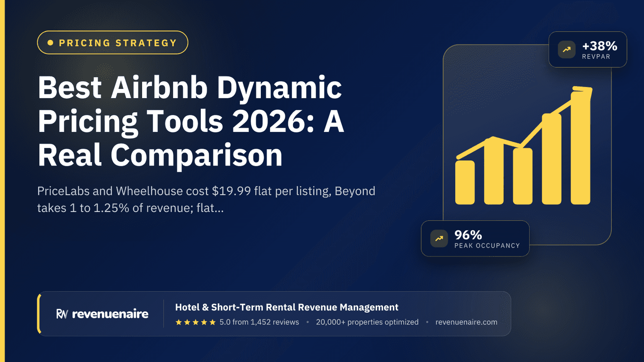Click the trend arrow icon beside 96%
Screen dimensions: 644x362
pos(439,238)
